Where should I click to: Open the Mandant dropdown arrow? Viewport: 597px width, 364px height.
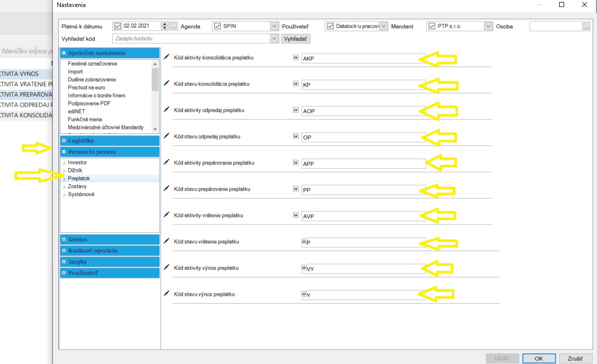pos(488,26)
